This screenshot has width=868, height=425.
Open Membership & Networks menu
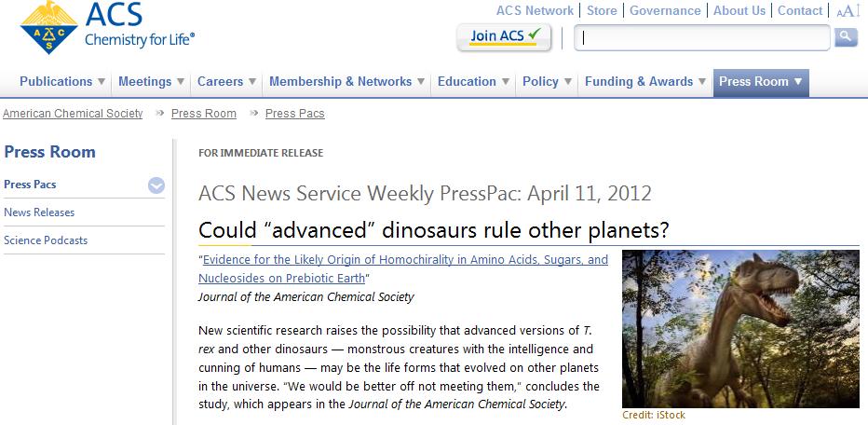pos(347,82)
